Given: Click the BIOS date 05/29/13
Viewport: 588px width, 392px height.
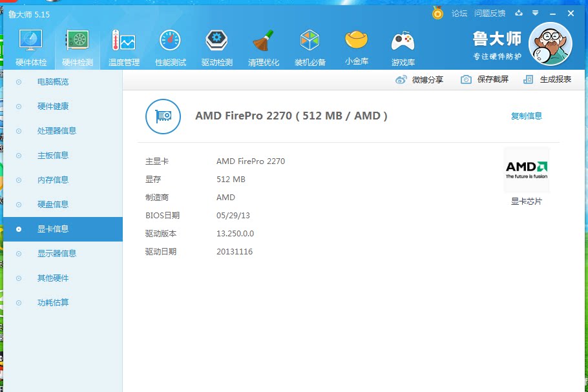Looking at the screenshot, I should [233, 216].
